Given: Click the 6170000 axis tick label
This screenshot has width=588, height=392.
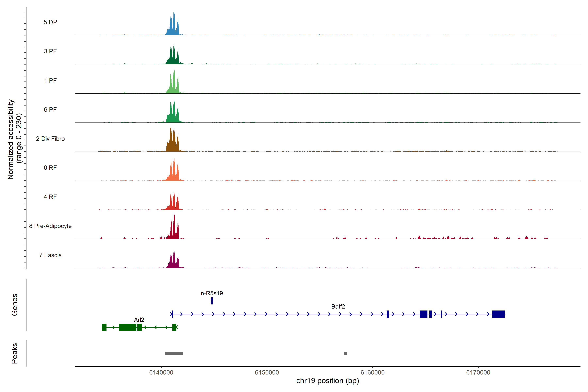Looking at the screenshot, I should [x=478, y=372].
